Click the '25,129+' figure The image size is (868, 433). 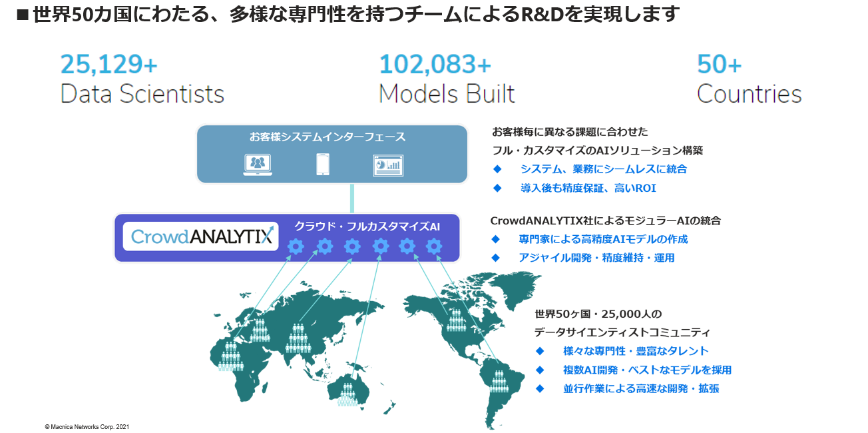109,64
